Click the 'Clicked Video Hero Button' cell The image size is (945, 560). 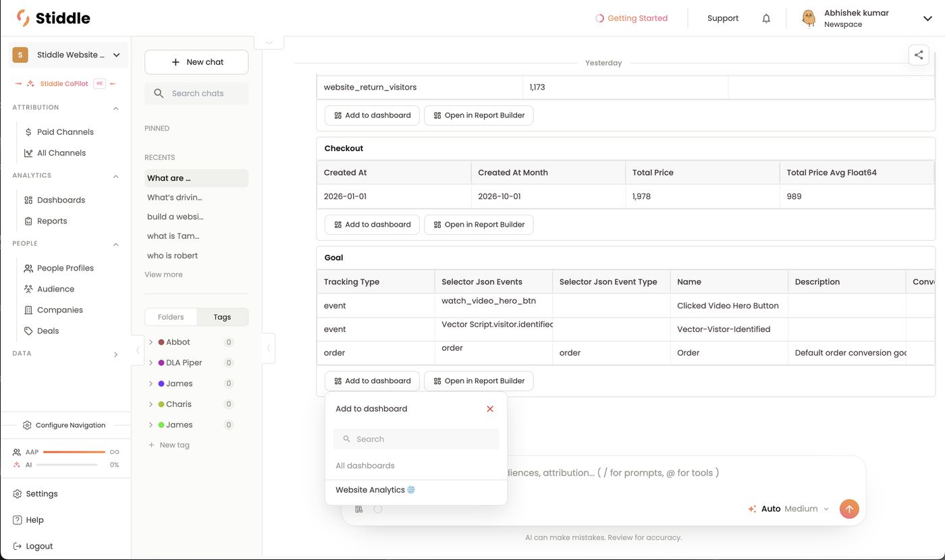pyautogui.click(x=728, y=306)
